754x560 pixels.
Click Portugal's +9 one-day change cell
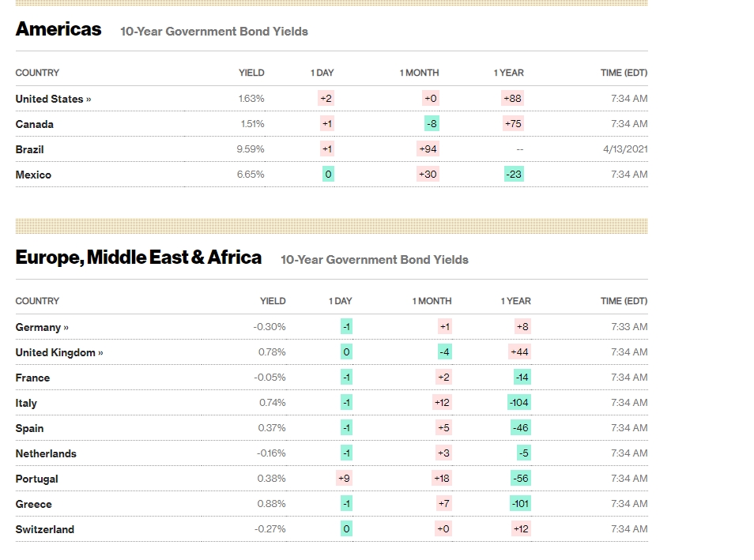tap(344, 479)
